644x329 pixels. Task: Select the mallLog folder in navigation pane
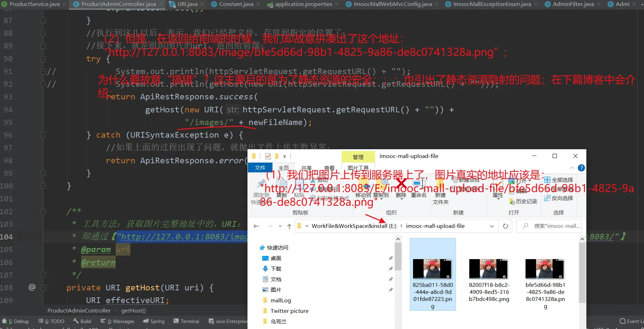click(281, 300)
